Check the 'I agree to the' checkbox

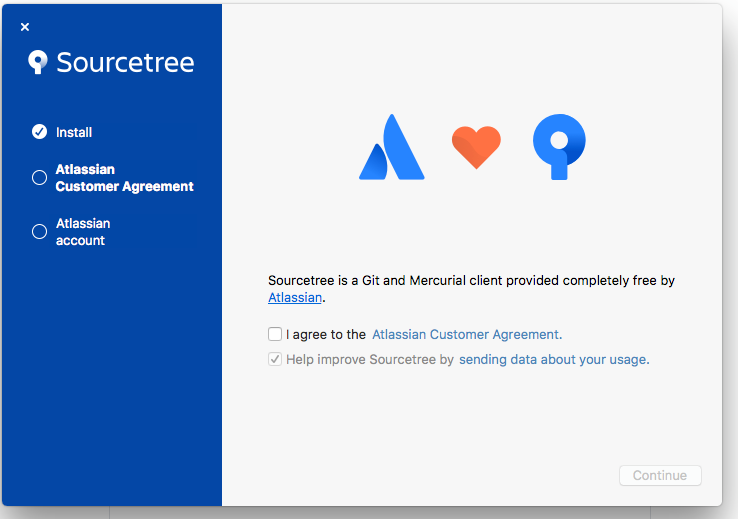[275, 334]
